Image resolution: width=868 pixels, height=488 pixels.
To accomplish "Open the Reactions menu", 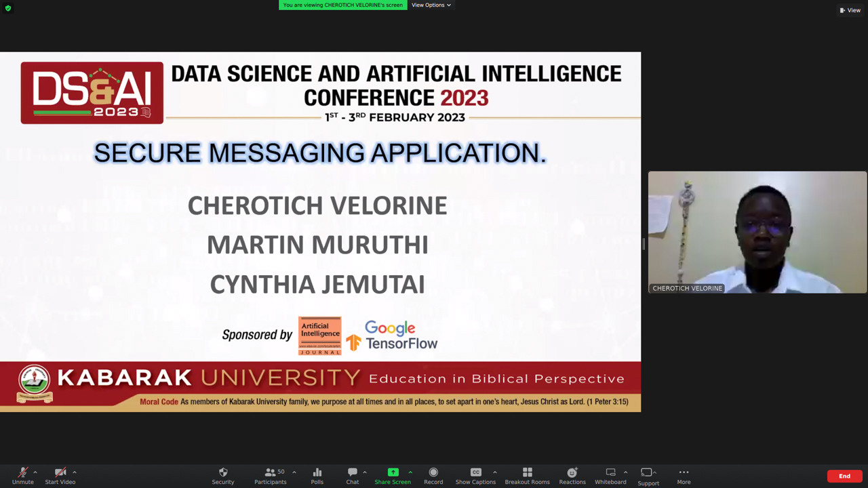I will tap(572, 476).
